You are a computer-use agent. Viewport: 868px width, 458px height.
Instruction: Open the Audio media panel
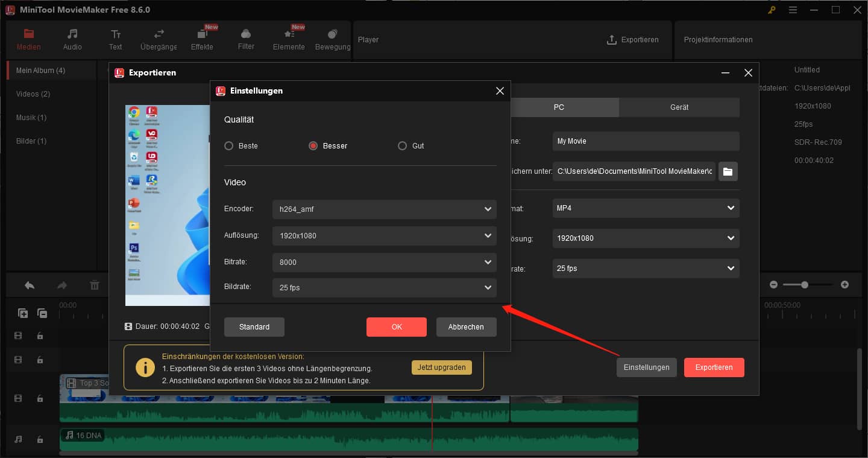pos(72,39)
